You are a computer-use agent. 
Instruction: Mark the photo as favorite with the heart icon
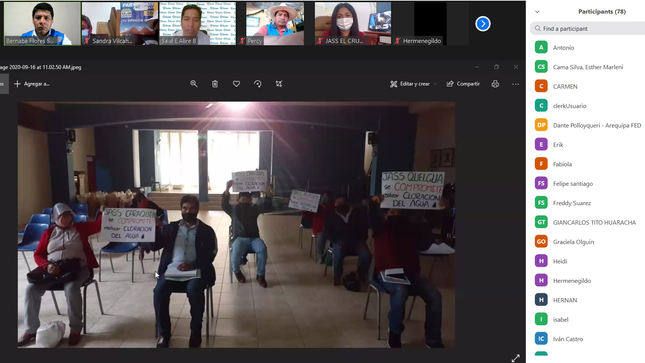(236, 84)
